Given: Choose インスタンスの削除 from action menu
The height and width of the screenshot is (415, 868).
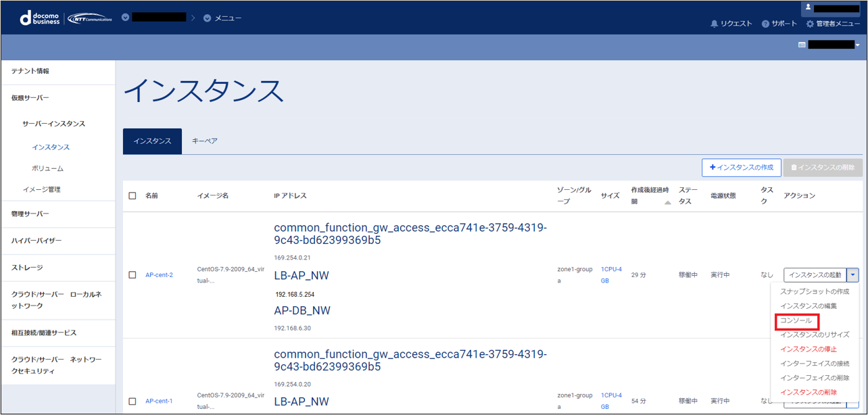Looking at the screenshot, I should (809, 393).
